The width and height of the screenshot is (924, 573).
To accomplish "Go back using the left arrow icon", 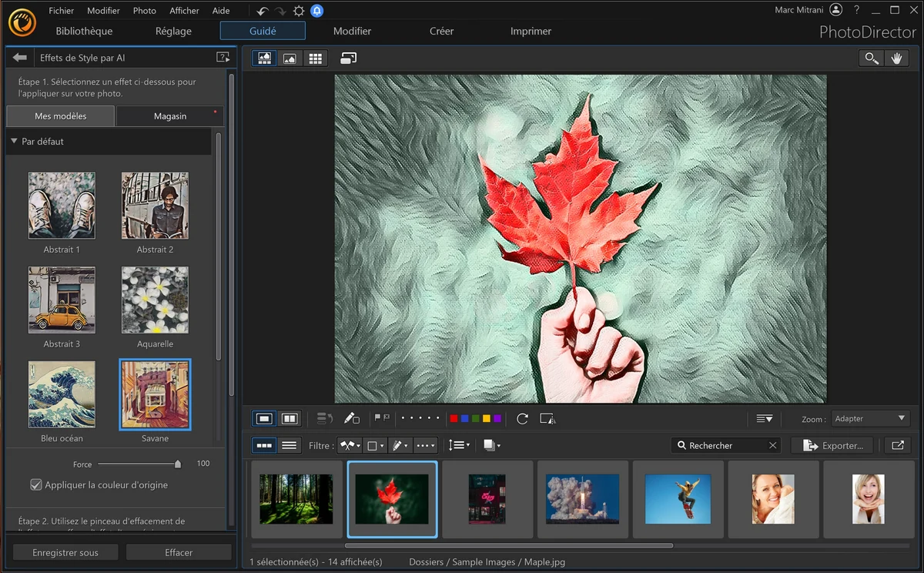I will coord(20,58).
